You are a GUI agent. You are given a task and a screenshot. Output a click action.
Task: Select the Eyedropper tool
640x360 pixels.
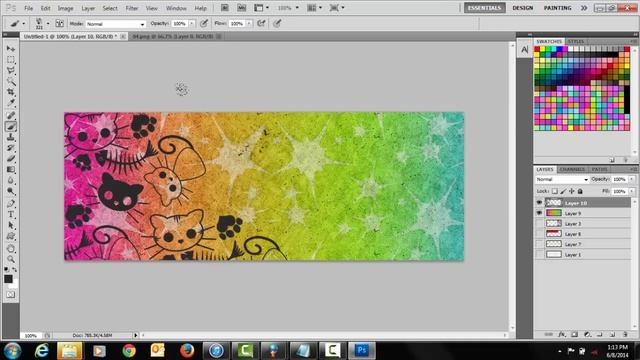pos(11,102)
